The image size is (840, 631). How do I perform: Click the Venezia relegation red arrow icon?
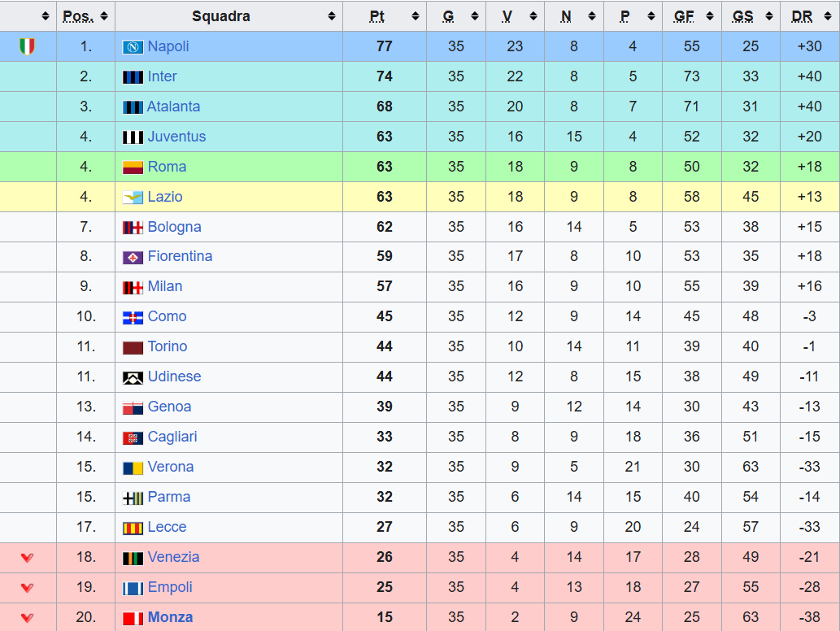point(28,558)
